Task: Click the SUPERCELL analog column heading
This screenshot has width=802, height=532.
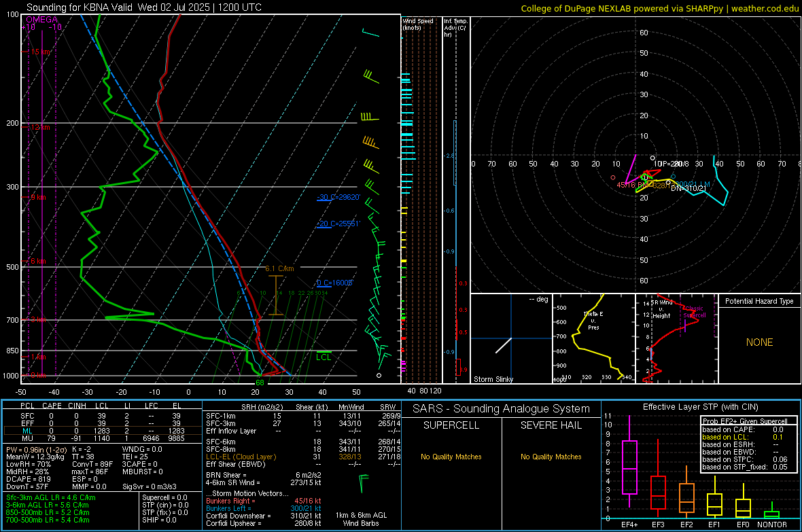Action: (x=451, y=425)
